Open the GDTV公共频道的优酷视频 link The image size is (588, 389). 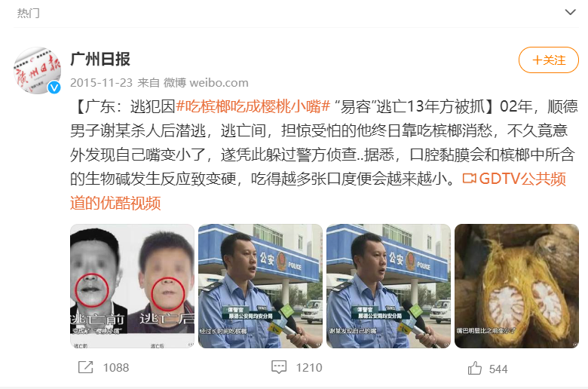pos(318,191)
